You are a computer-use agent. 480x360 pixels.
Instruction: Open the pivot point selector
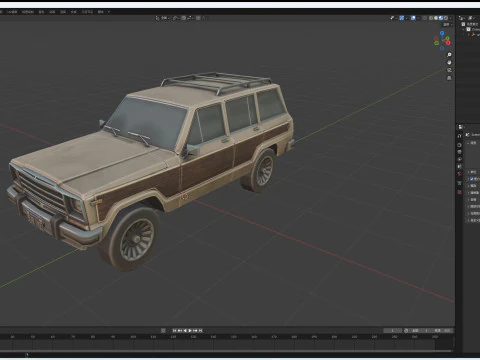176,18
